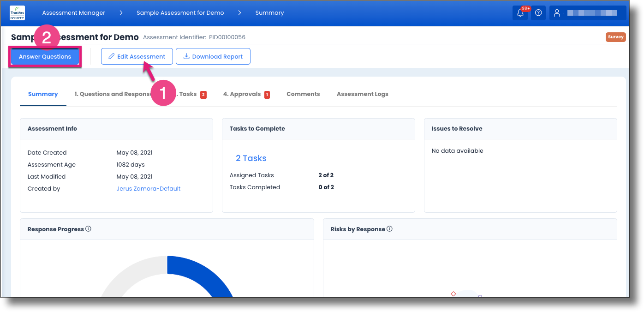Viewport: 644px width, 312px height.
Task: Click the Assessment Identifier PID00100056 text
Action: 194,37
